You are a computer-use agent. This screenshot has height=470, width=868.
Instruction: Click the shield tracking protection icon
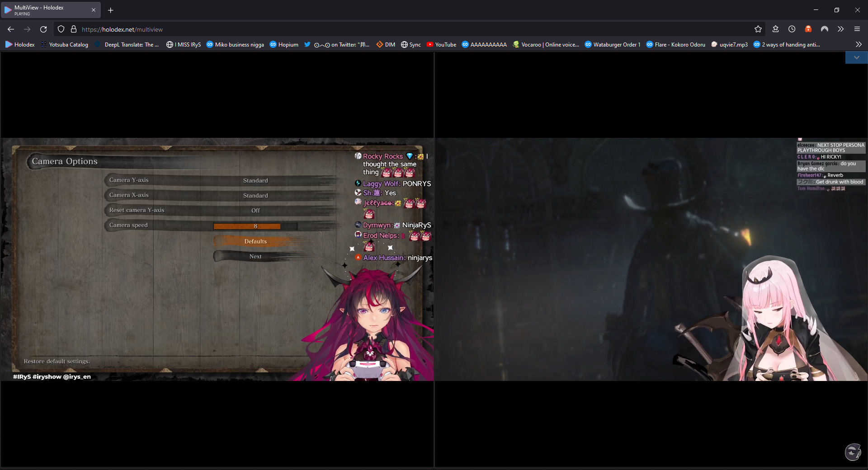[x=61, y=29]
